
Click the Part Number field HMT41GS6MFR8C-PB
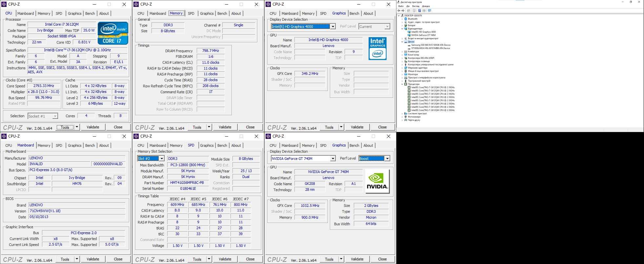pos(188,183)
